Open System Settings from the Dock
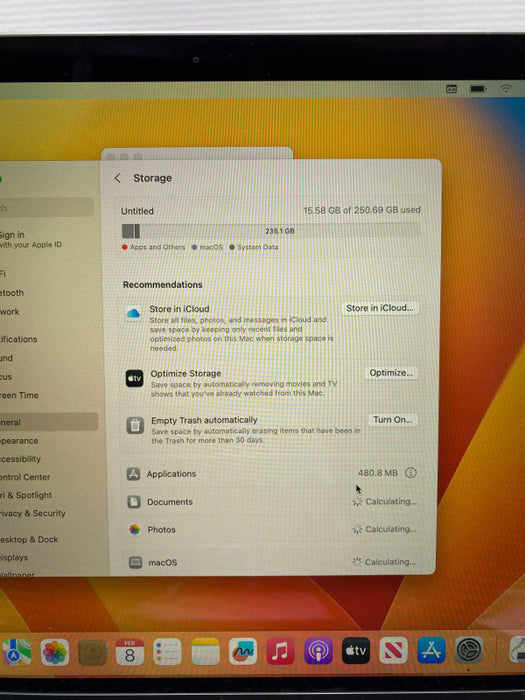The image size is (525, 700). 469,650
